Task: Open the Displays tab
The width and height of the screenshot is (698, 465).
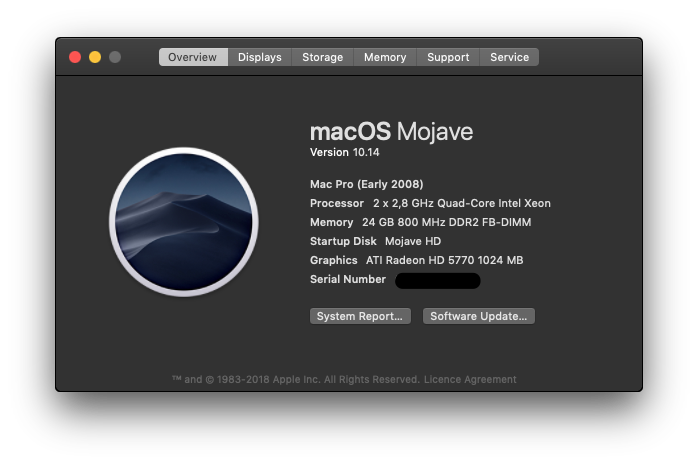Action: 260,57
